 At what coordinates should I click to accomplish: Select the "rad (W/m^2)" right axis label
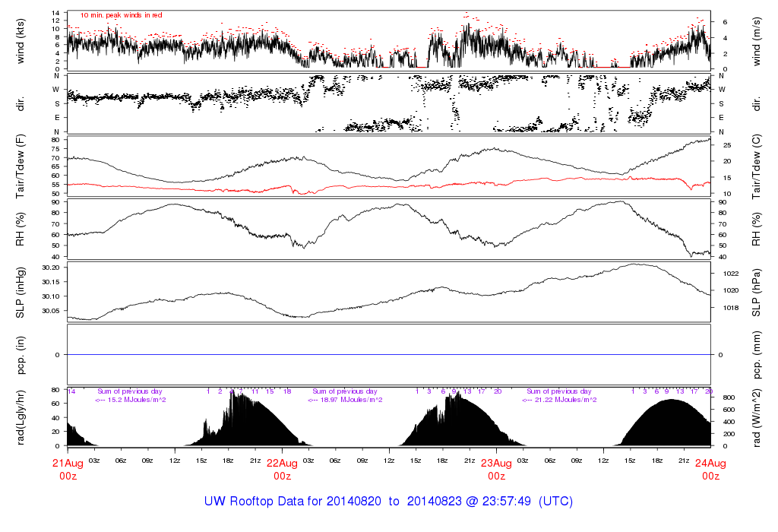(757, 416)
